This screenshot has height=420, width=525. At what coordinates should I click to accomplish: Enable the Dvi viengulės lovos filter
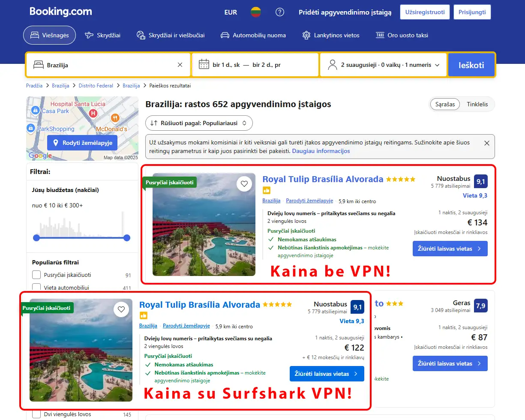coord(37,414)
